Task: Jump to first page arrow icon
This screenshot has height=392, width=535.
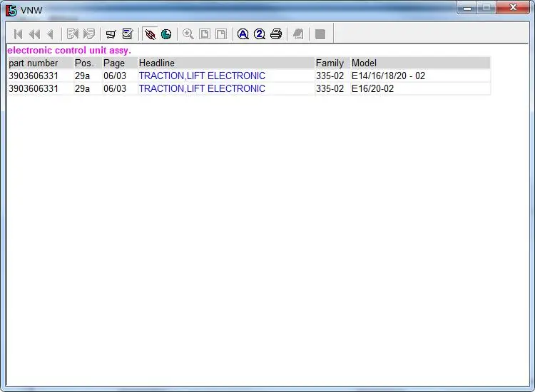Action: (x=18, y=34)
